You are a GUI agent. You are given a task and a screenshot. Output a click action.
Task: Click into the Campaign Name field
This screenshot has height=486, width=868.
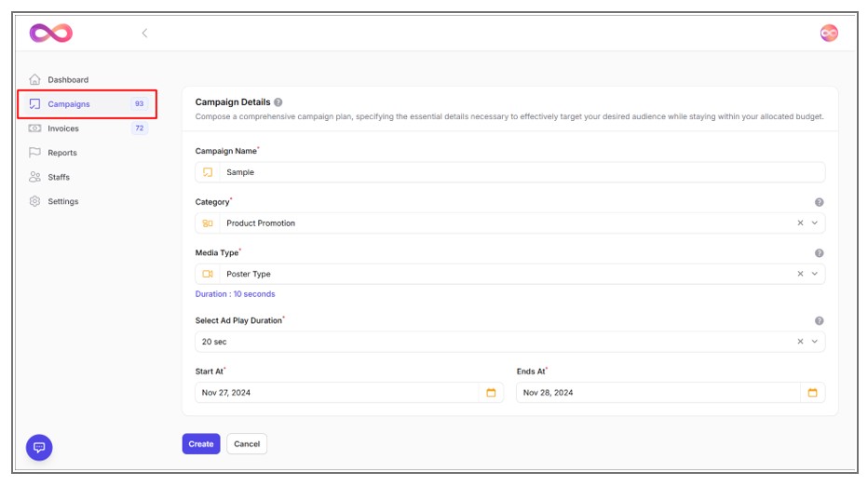click(522, 172)
